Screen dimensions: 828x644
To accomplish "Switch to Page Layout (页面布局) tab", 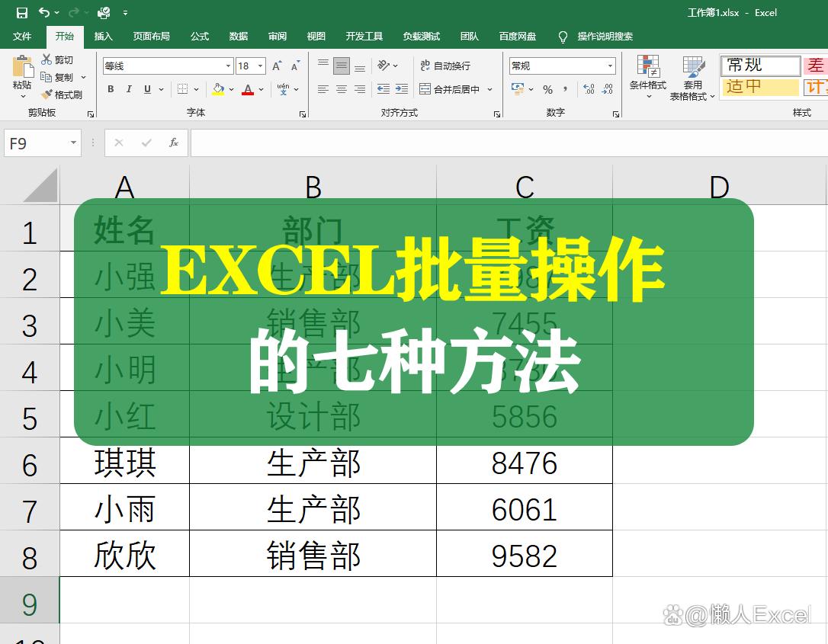I will point(151,37).
